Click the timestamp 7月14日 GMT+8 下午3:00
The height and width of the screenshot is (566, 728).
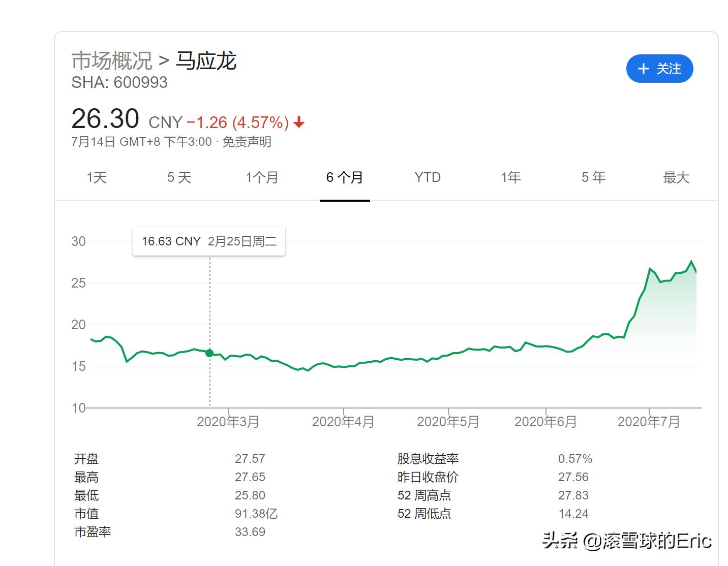click(x=142, y=142)
